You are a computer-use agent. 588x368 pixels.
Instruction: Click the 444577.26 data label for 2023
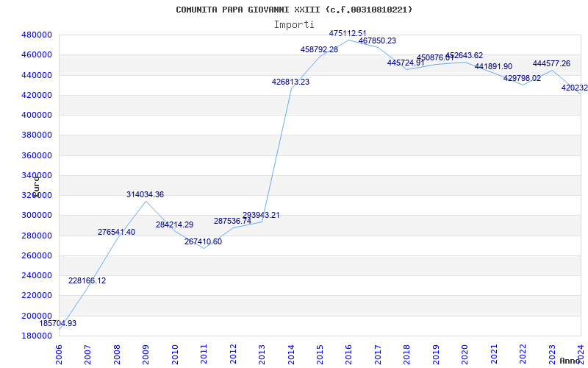coord(552,63)
